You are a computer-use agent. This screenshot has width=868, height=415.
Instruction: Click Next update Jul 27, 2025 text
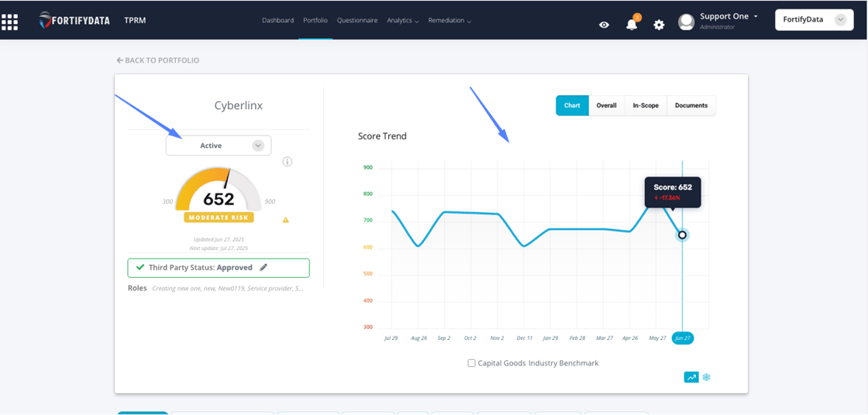click(x=219, y=249)
